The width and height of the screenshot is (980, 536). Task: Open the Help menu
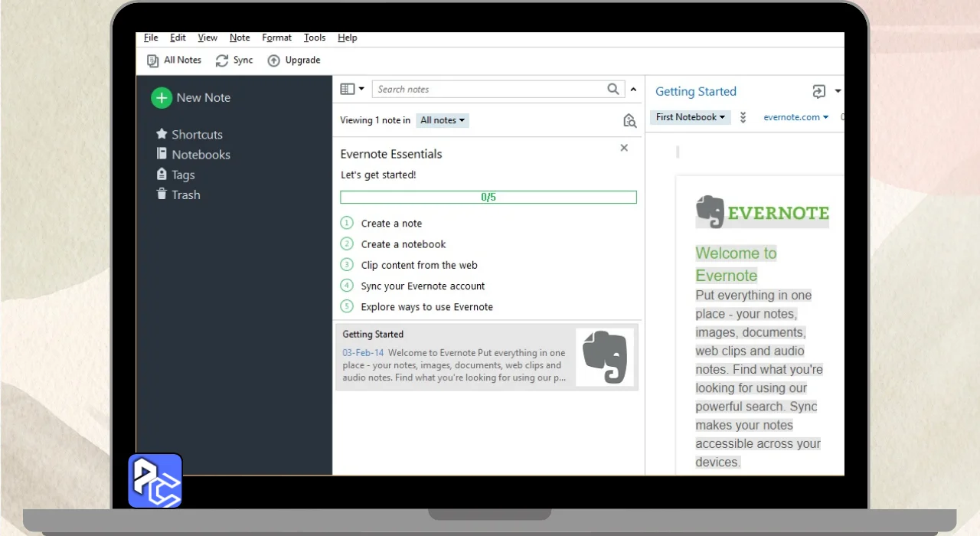[x=348, y=38]
